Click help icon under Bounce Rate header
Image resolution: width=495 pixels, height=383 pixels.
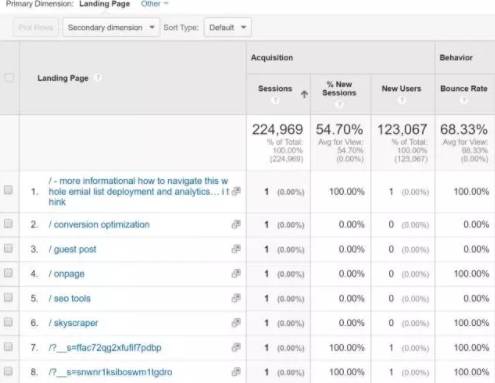pyautogui.click(x=464, y=100)
